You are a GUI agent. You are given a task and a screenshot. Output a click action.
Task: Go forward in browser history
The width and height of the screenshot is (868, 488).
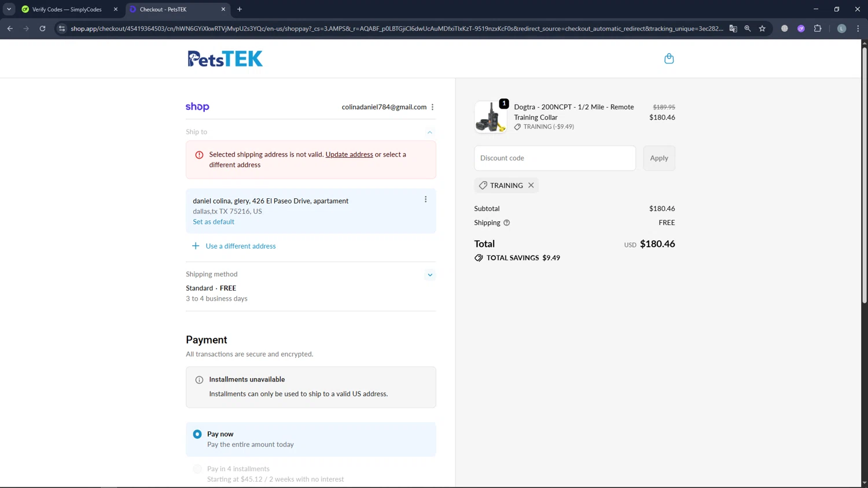tap(26, 28)
